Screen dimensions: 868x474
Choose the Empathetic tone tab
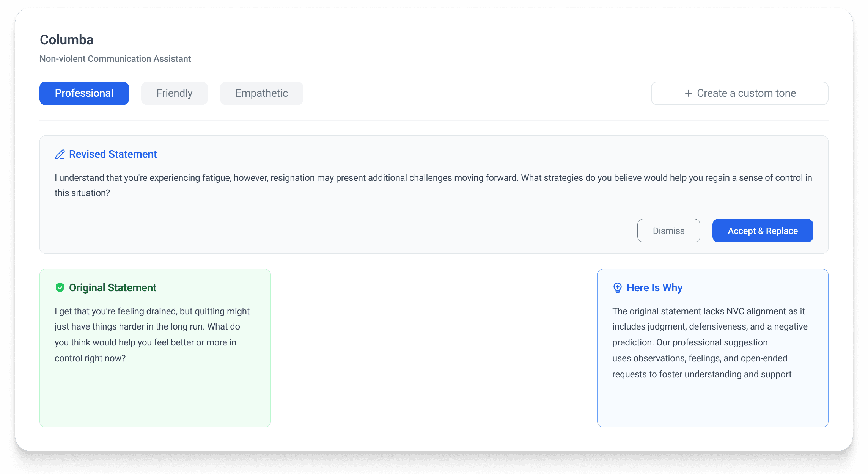(x=261, y=93)
